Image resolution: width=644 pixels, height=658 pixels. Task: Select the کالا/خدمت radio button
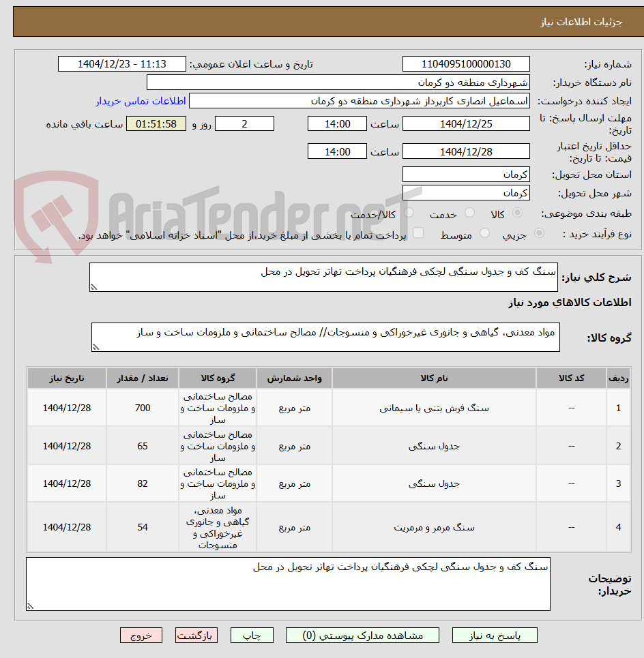(409, 213)
